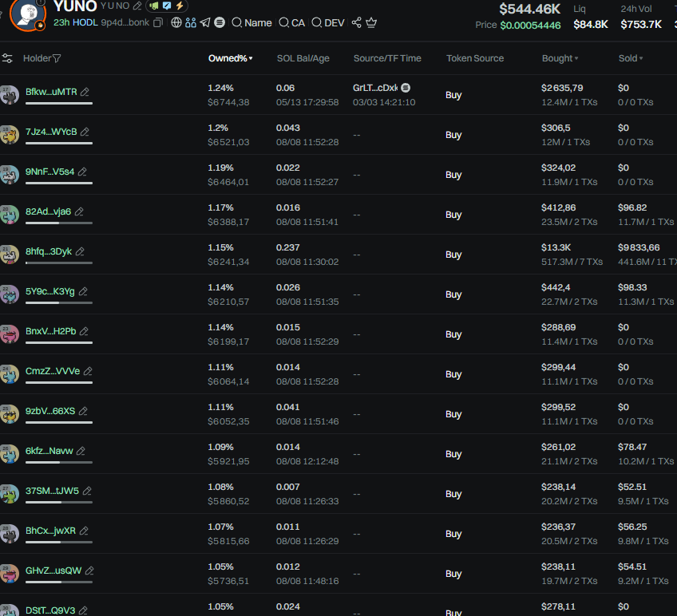Click the green megaphone badge icon
The width and height of the screenshot is (677, 616).
[x=154, y=6]
